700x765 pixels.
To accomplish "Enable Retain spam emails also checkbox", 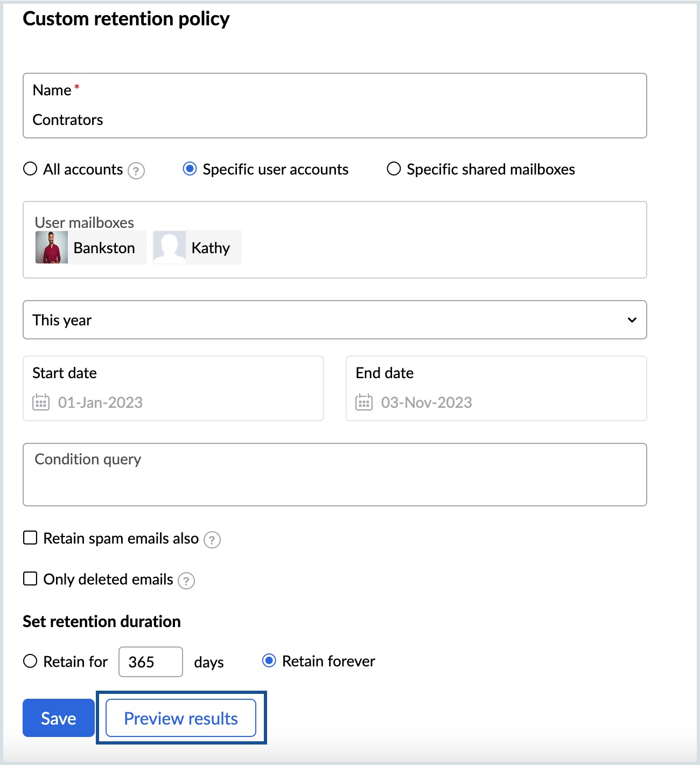I will click(x=30, y=538).
